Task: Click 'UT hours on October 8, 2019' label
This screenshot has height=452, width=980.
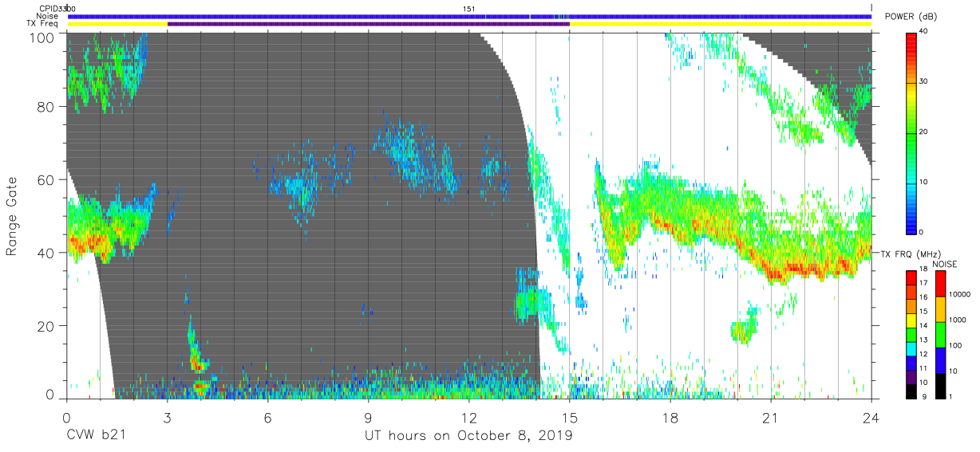Action: point(468,436)
